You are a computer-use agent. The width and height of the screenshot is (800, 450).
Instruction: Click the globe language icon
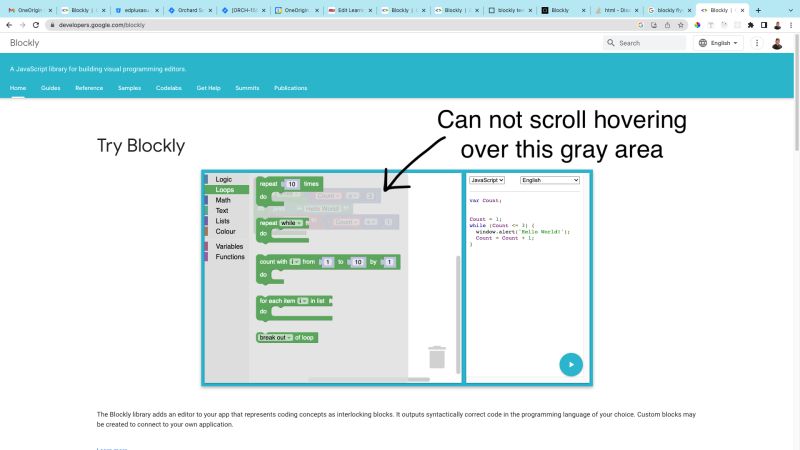click(703, 43)
